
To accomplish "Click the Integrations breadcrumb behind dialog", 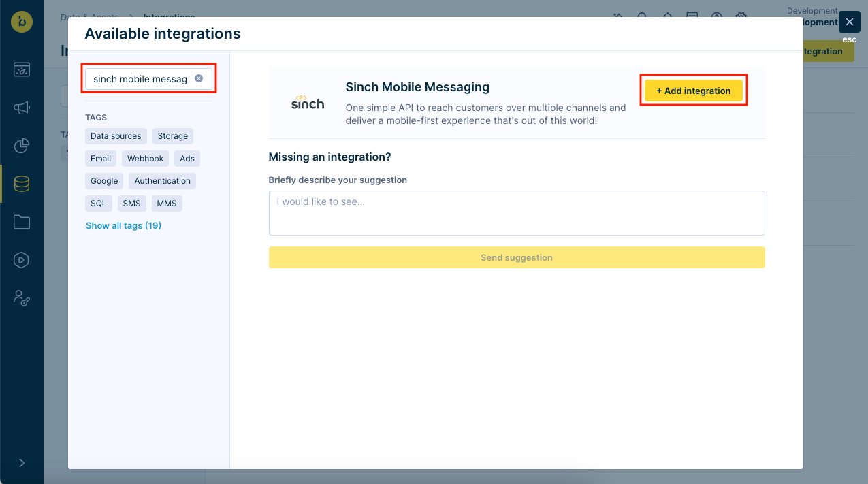I will pos(169,17).
